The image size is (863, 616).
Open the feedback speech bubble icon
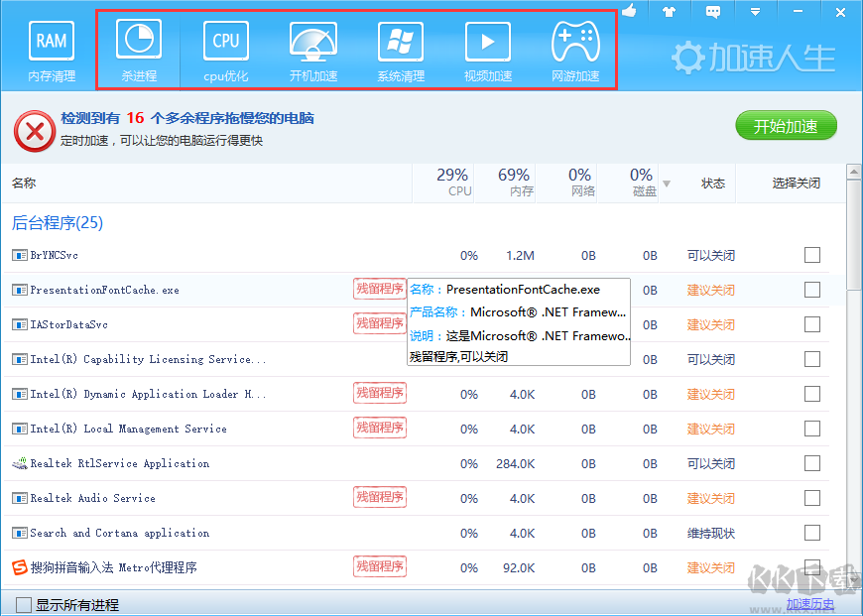pyautogui.click(x=712, y=11)
